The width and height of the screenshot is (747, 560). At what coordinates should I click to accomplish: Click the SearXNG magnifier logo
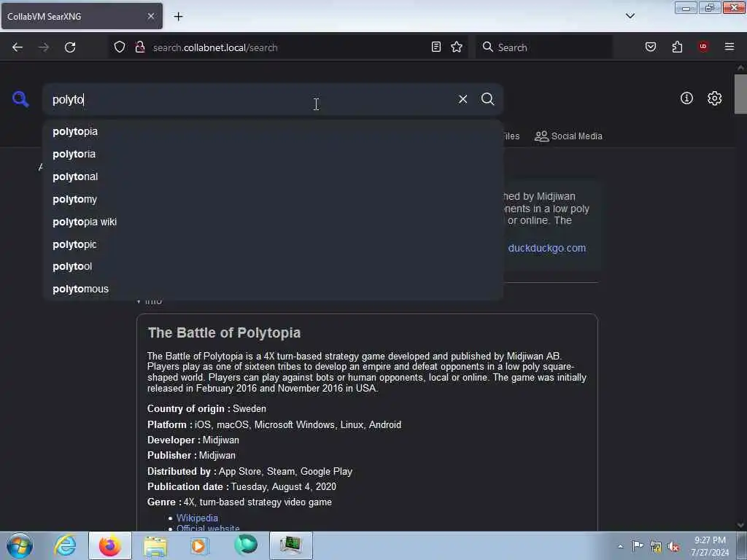point(20,99)
